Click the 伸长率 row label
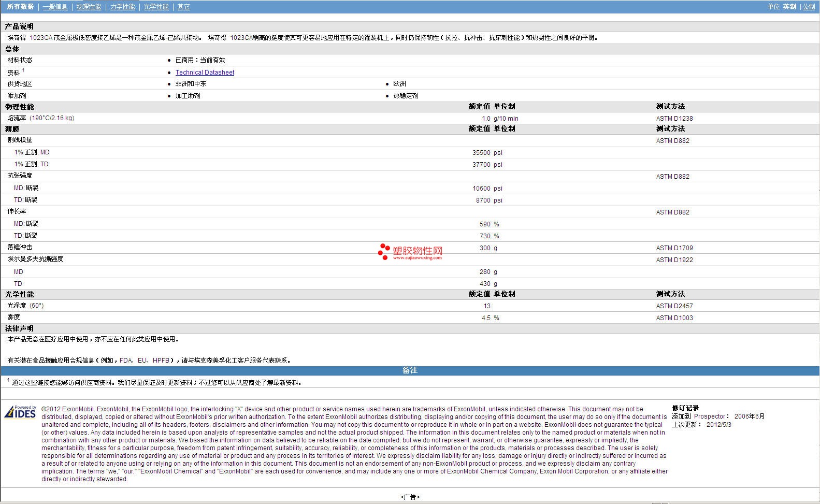Screen dimensions: 820x504 [x=17, y=211]
